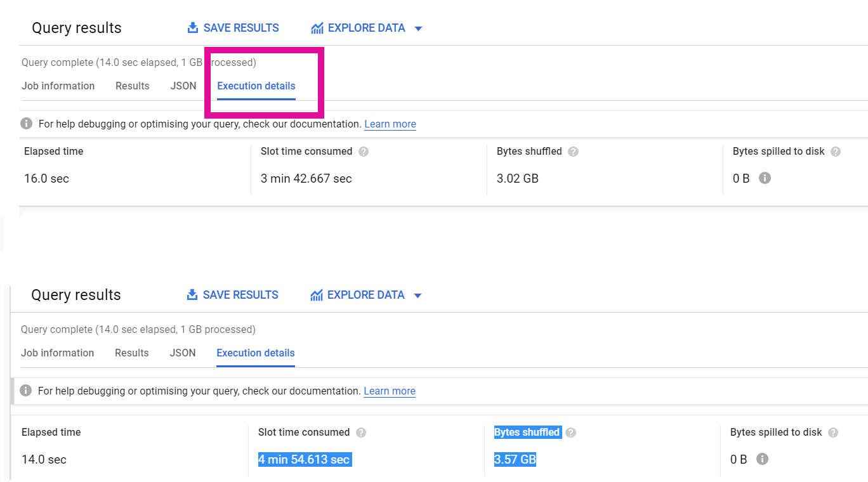This screenshot has height=482, width=868.
Task: Click Save Results in the upper query results header
Action: point(233,28)
